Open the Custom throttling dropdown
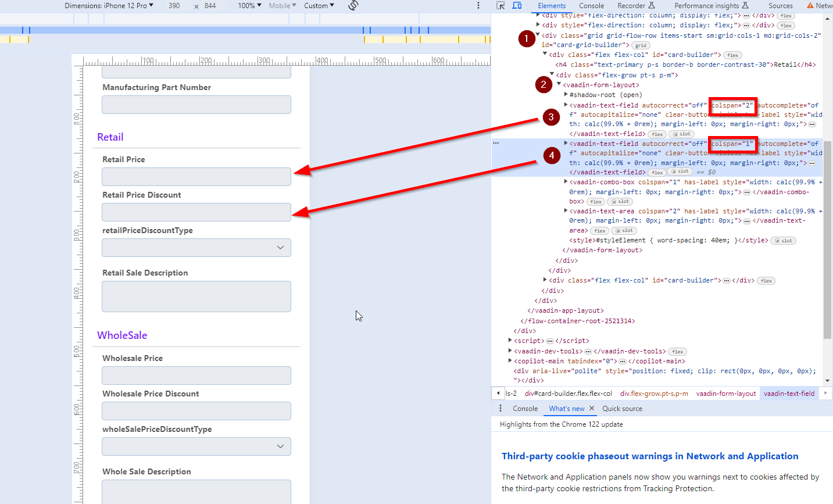Viewport: 833px width, 504px height. click(x=319, y=6)
